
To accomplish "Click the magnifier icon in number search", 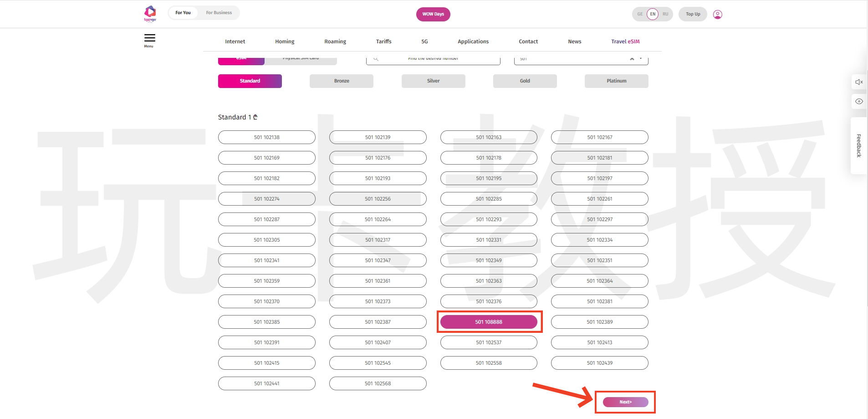I will pyautogui.click(x=376, y=59).
